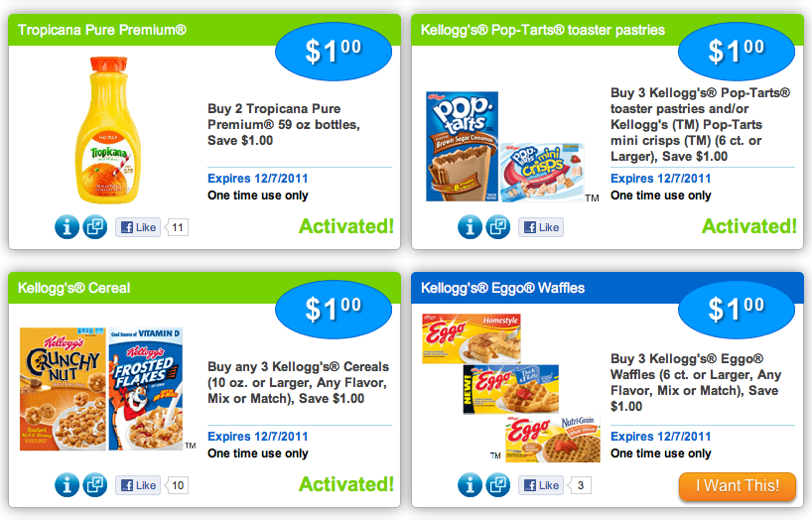Click the Kellogg's Eggo Waffles coupon title
Image resolution: width=812 pixels, height=520 pixels.
502,288
